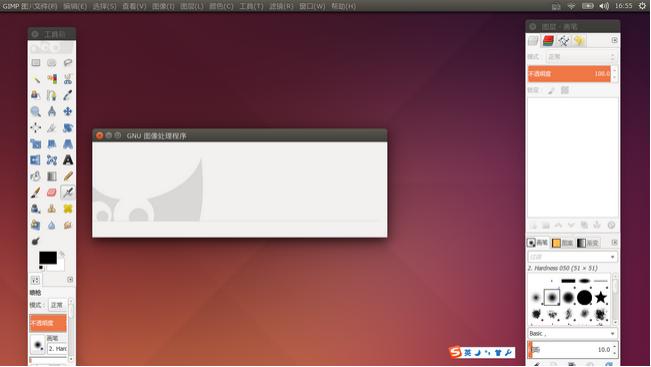This screenshot has width=651, height=367.
Task: Select the Measure compass tool
Action: pyautogui.click(x=51, y=111)
